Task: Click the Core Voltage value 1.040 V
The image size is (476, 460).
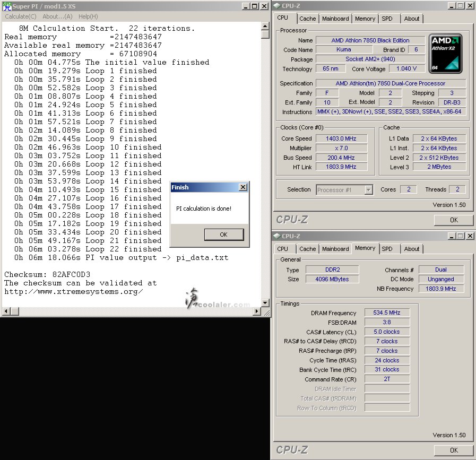Action: [406, 68]
